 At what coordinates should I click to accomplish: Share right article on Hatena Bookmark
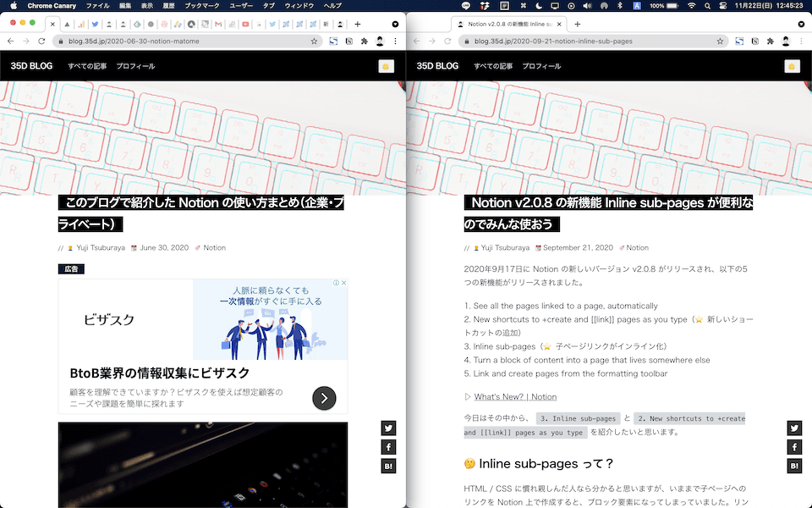pos(794,466)
